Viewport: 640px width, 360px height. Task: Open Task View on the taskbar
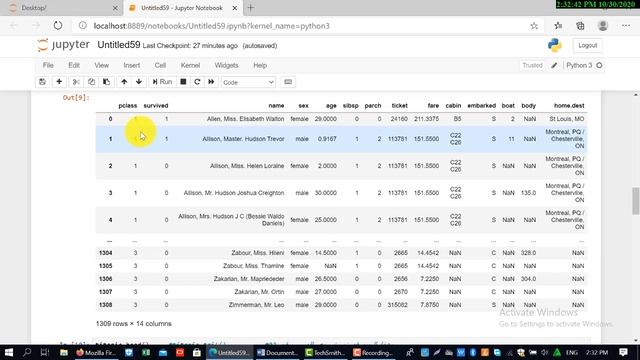[x=45, y=352]
